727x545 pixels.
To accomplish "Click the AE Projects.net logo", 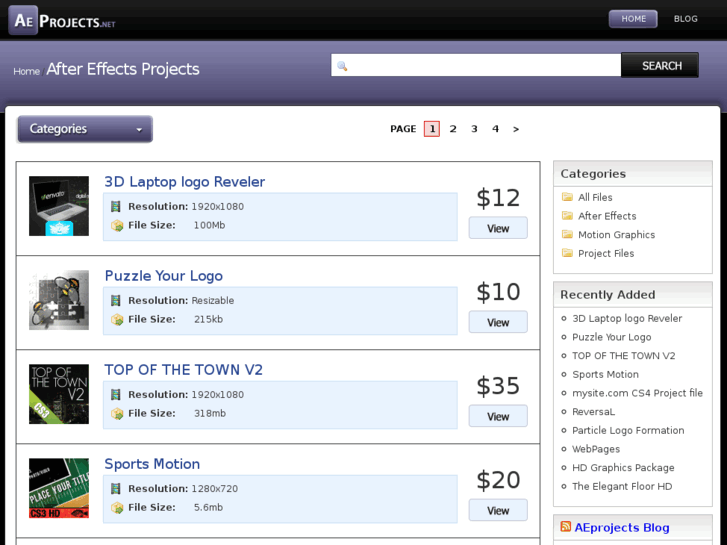I will click(63, 20).
